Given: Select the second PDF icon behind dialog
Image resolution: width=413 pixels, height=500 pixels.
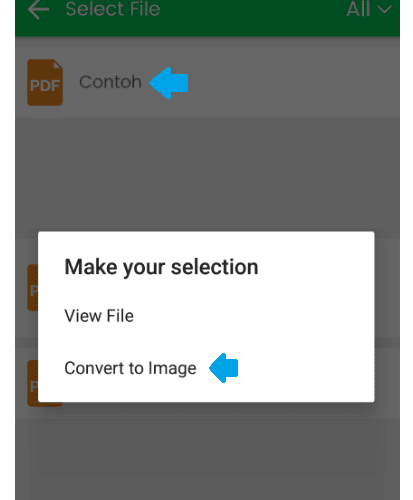Looking at the screenshot, I should tap(32, 287).
